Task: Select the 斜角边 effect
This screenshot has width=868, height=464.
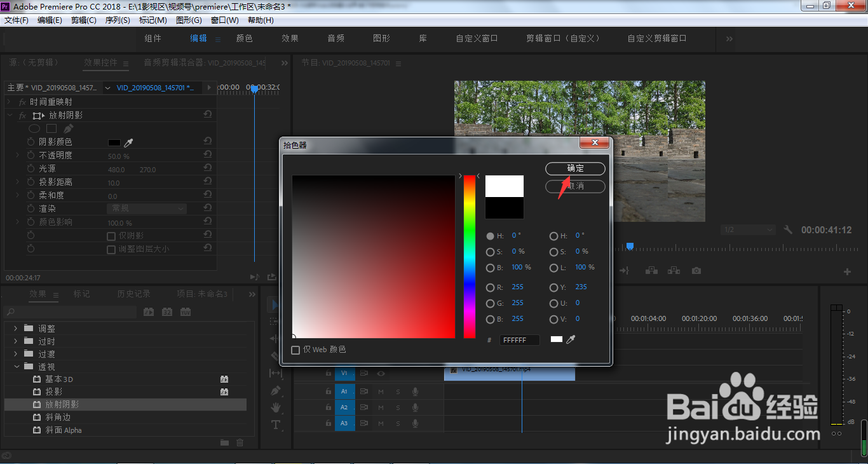Action: (58, 417)
